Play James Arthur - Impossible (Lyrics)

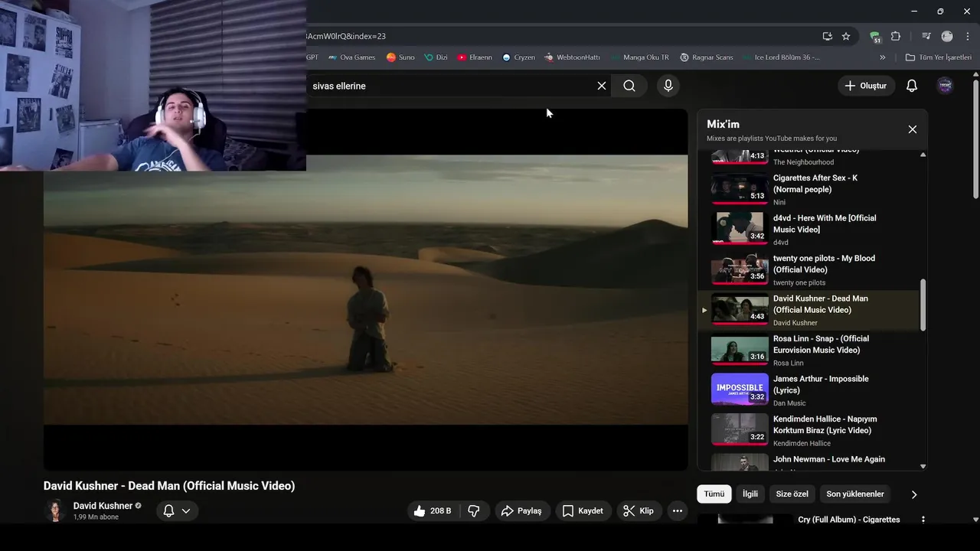(x=808, y=390)
